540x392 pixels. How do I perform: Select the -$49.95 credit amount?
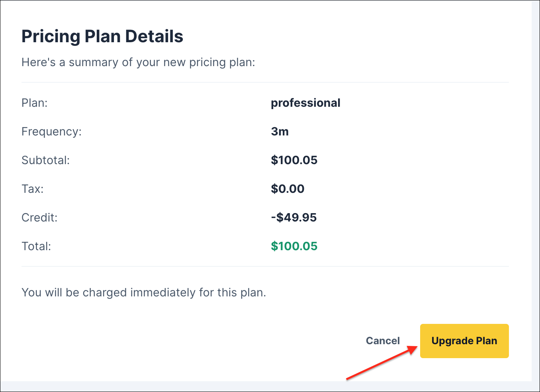click(293, 218)
